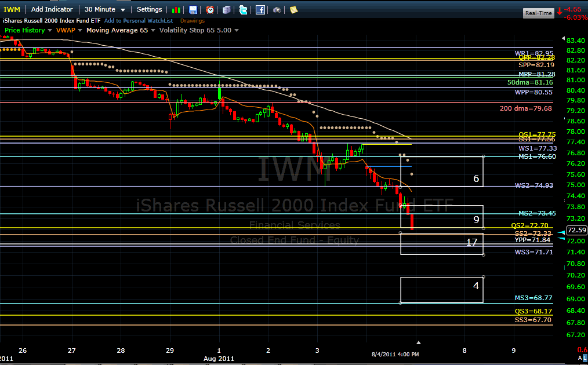
Task: Share the chart via Facebook icon
Action: (x=260, y=10)
